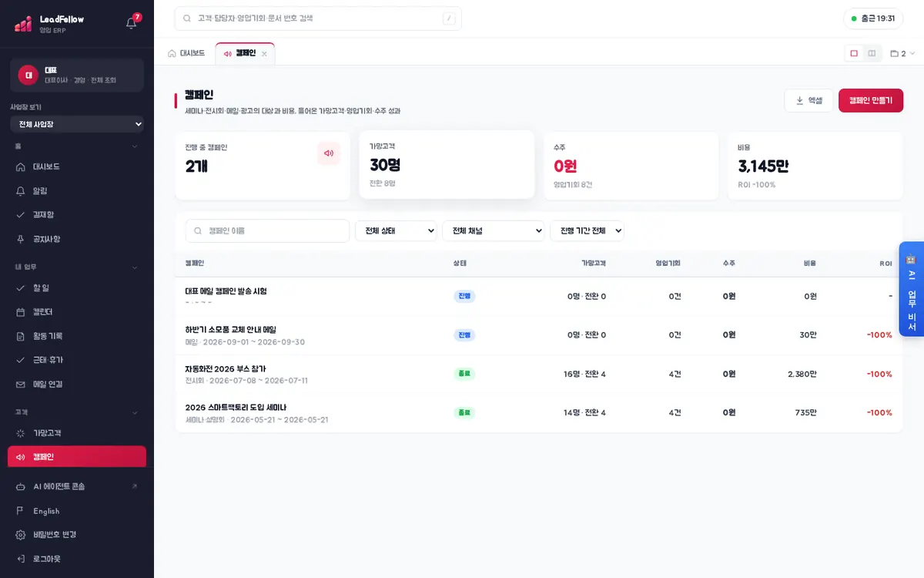Switch to single-pane view toggle
Screen dimensions: 924x578
pos(854,53)
